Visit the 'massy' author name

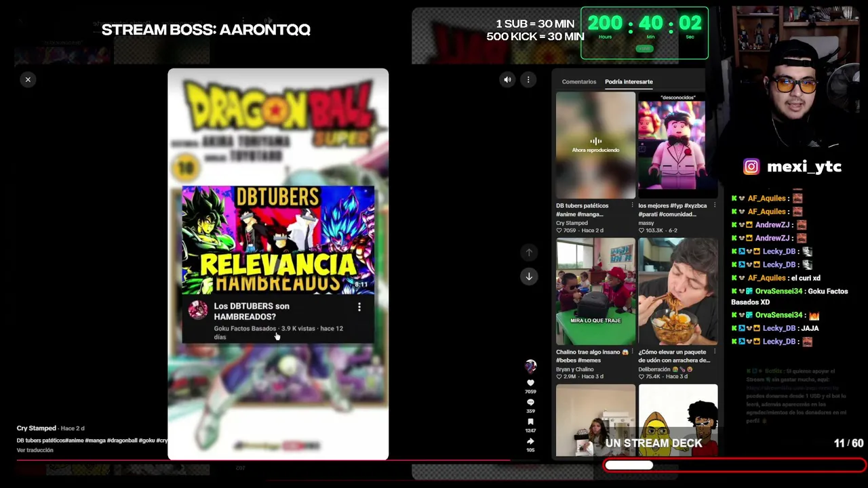[646, 223]
